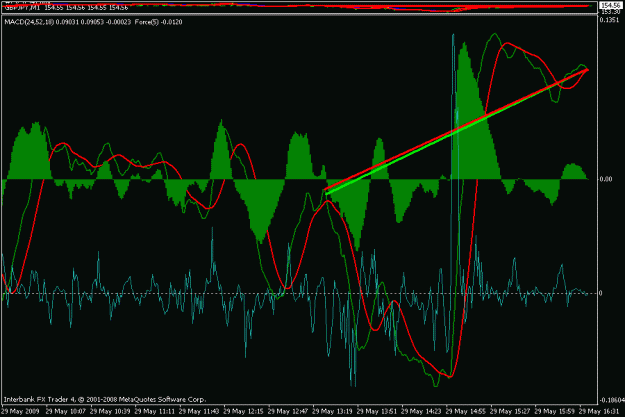This screenshot has width=625, height=417.
Task: Click the 29 May 13:19 time axis label
Action: coord(332,411)
